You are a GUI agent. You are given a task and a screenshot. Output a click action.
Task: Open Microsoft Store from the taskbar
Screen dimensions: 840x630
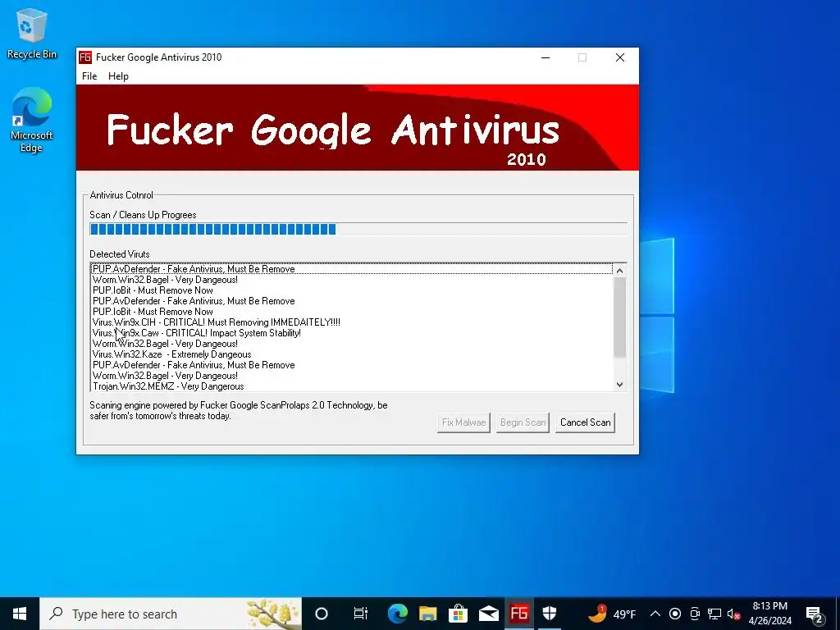458,614
